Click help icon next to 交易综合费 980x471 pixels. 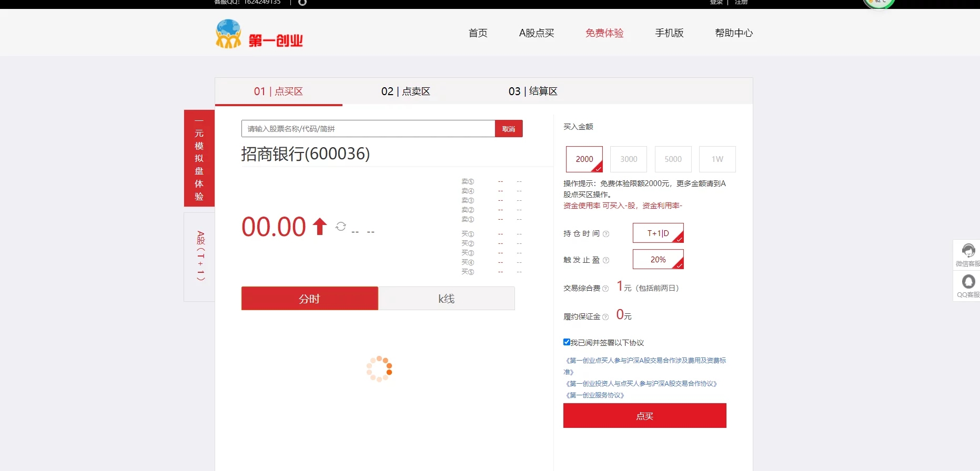coord(605,289)
